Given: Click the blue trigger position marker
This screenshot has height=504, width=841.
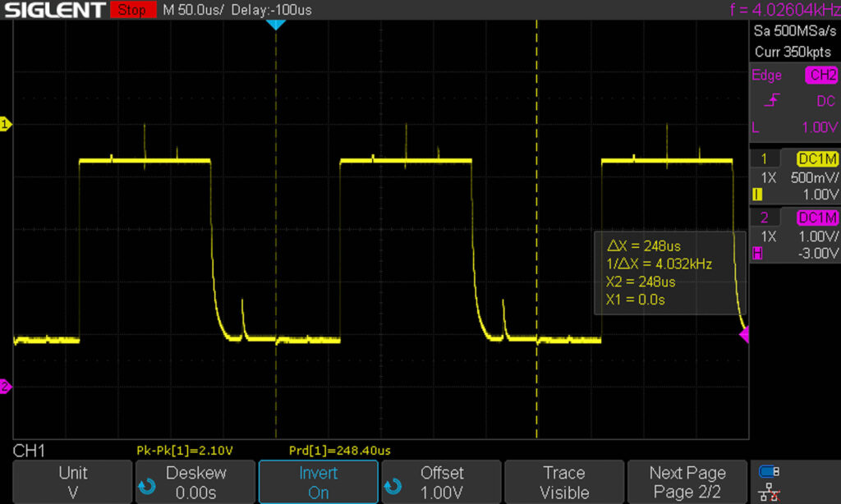Looking at the screenshot, I should pos(276,25).
